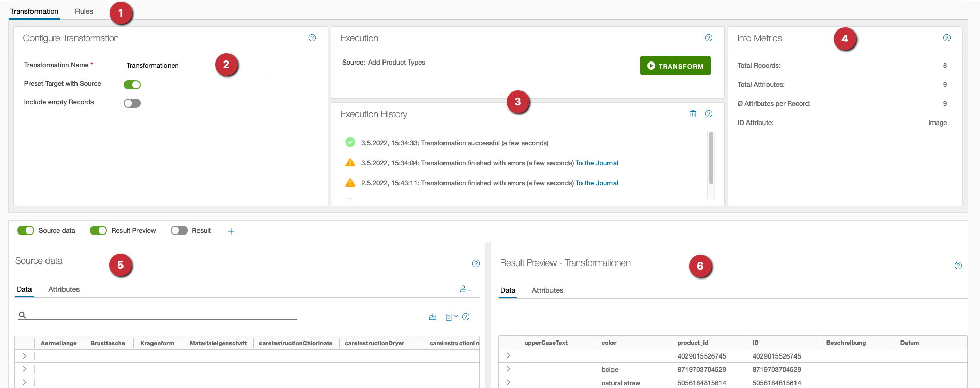Open To the Journal link for 3.5.2022 entry

(x=596, y=163)
